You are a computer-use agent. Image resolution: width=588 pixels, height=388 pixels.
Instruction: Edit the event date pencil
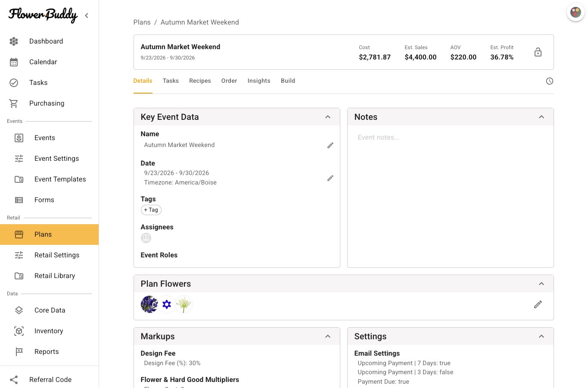[x=330, y=178]
